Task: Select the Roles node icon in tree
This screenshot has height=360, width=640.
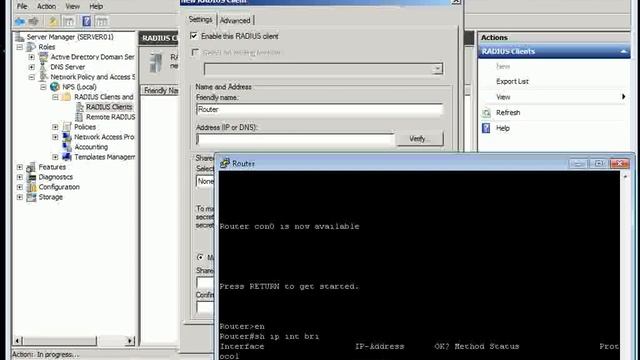Action: pos(31,47)
